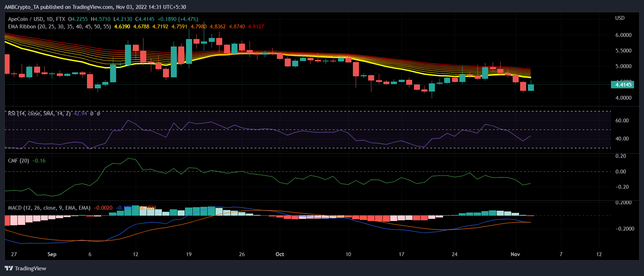The image size is (644, 276).
Task: Click the MACD histogram value -0.0020
Action: pyautogui.click(x=103, y=208)
